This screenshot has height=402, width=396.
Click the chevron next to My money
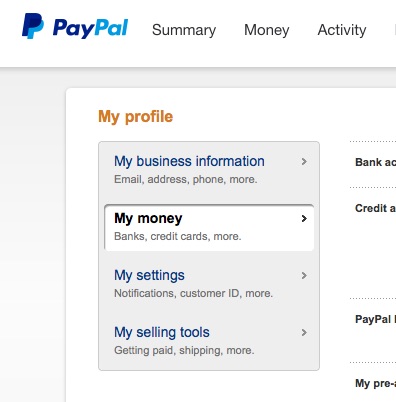(x=304, y=219)
